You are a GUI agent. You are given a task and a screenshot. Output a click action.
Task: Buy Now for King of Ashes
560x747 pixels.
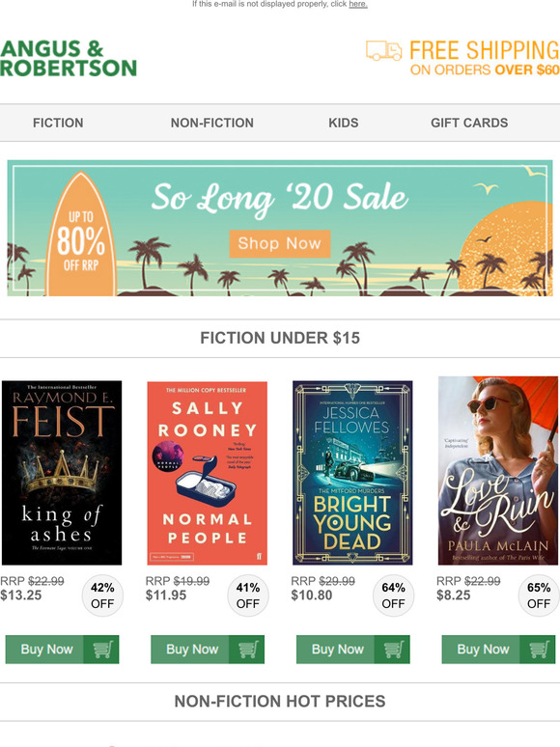coord(62,649)
